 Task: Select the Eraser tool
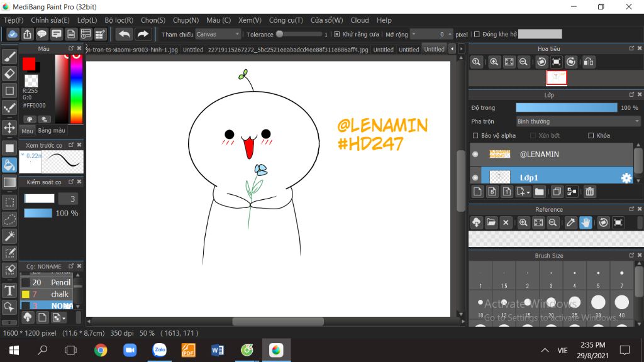pos(9,74)
